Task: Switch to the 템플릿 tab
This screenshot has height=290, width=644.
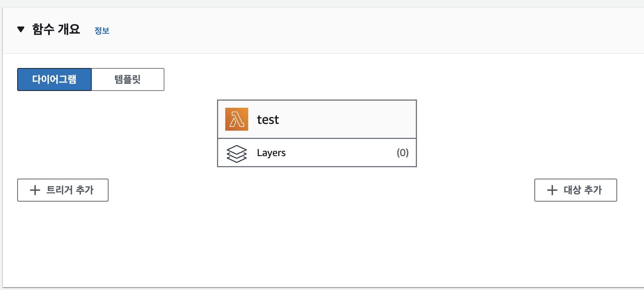Action: [128, 79]
